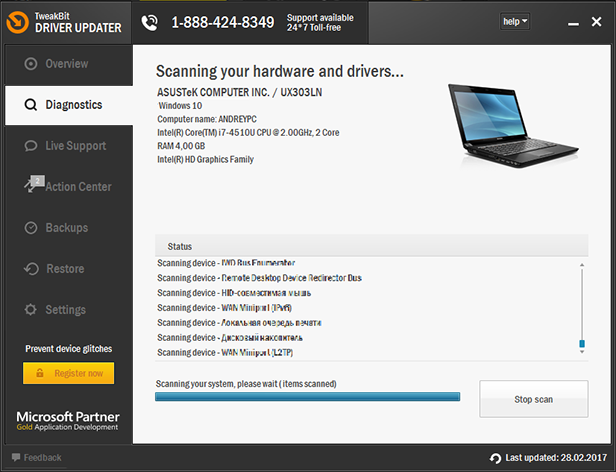Click Last updated: 28.02.2017 text

click(556, 458)
